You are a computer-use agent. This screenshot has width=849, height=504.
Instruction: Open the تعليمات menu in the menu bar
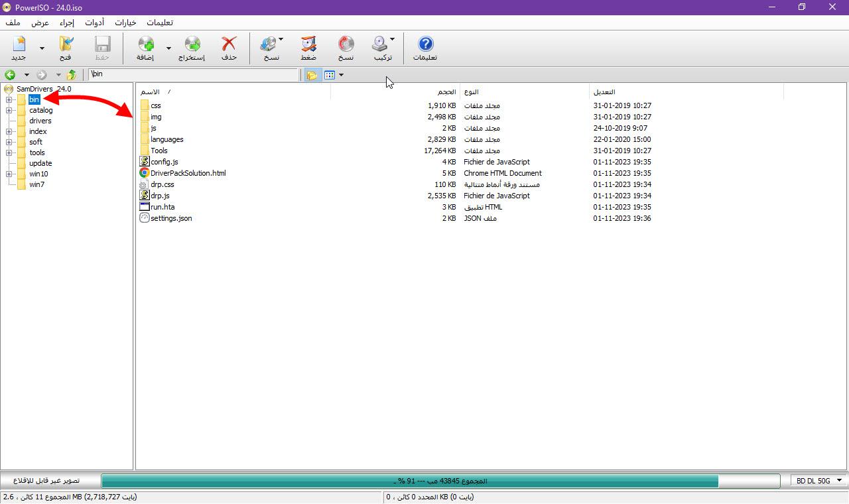(x=159, y=23)
